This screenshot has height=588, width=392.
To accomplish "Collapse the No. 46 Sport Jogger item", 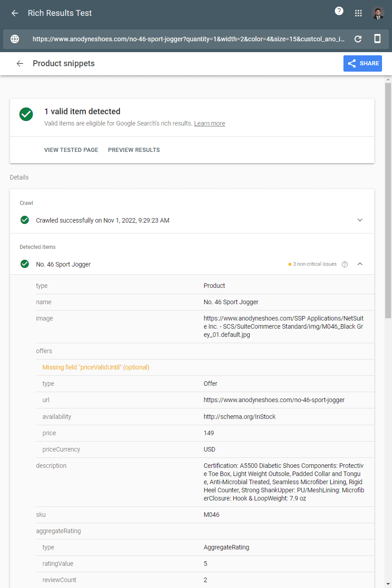I will coord(360,264).
